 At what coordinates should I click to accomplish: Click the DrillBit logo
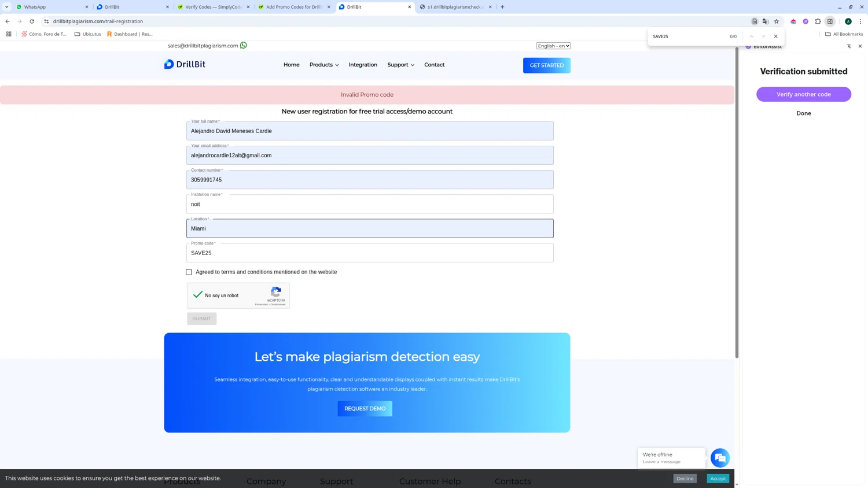185,64
